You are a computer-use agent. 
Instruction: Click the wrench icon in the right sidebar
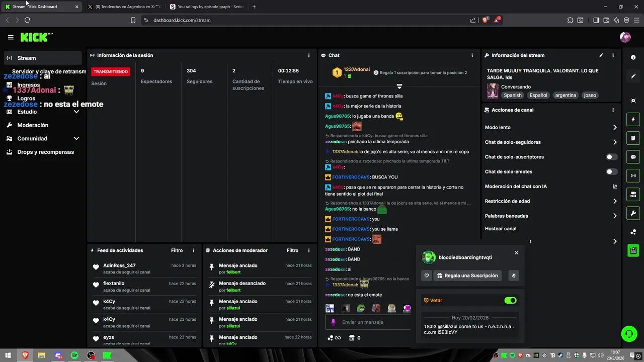[x=633, y=213]
